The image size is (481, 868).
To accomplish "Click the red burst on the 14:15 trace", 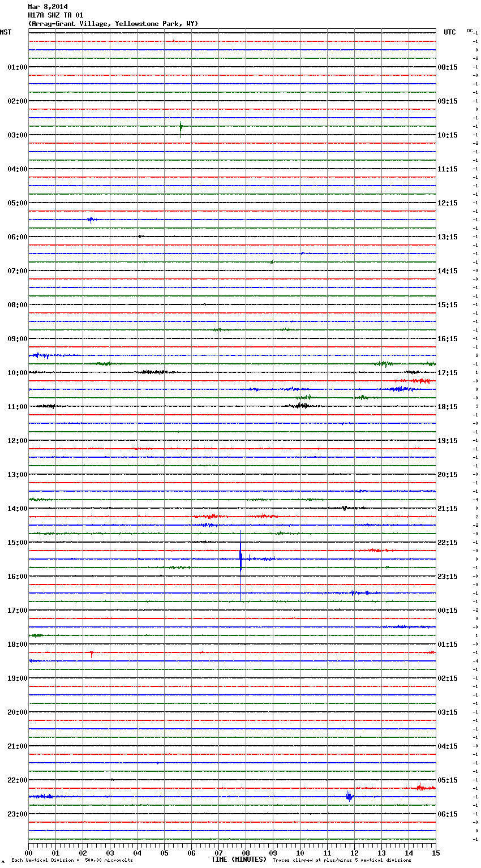I will coord(211,517).
